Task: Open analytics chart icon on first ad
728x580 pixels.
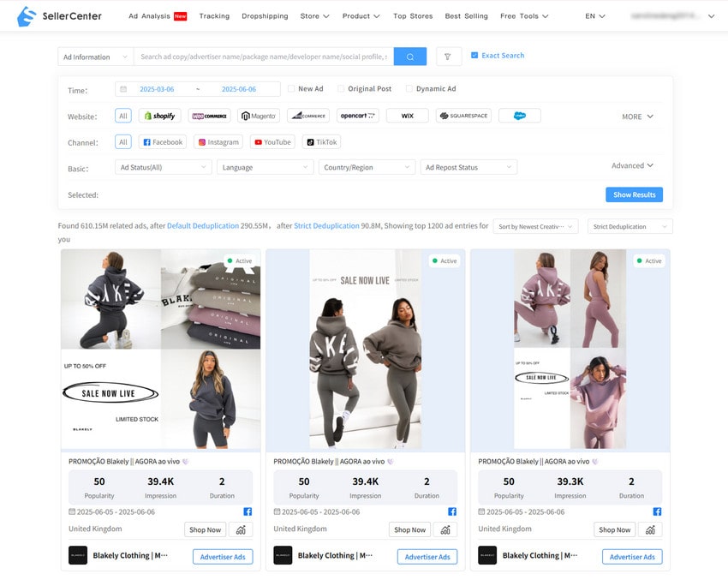Action: pos(241,529)
